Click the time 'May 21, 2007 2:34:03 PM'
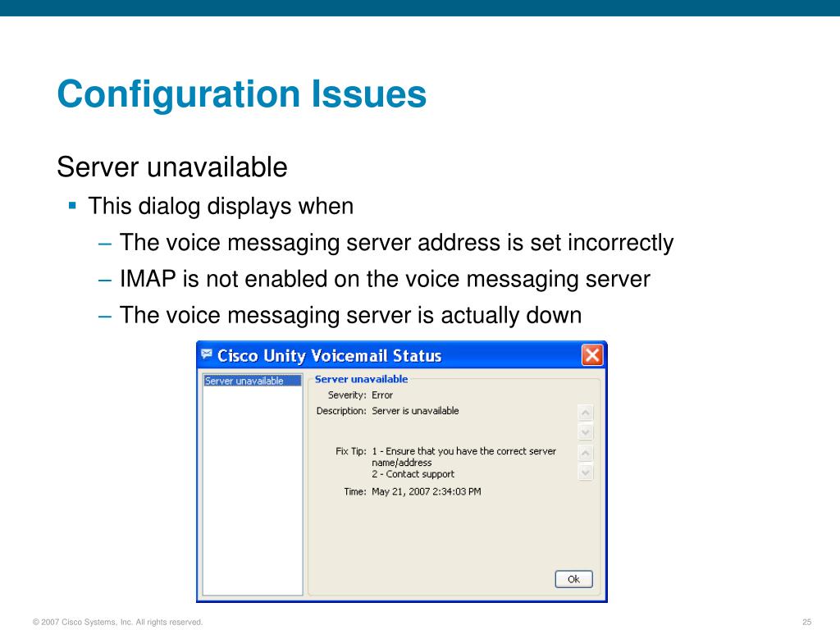Viewport: 840px width, 630px height. [x=427, y=492]
